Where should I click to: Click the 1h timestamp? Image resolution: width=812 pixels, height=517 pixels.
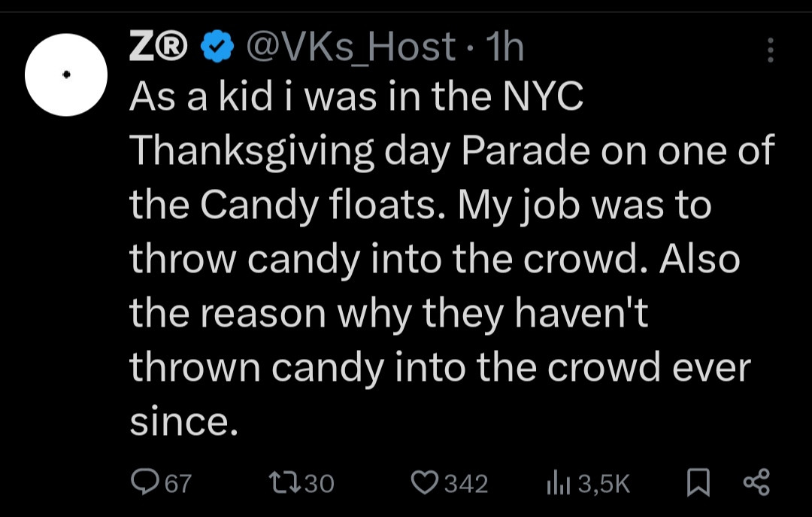pyautogui.click(x=504, y=47)
